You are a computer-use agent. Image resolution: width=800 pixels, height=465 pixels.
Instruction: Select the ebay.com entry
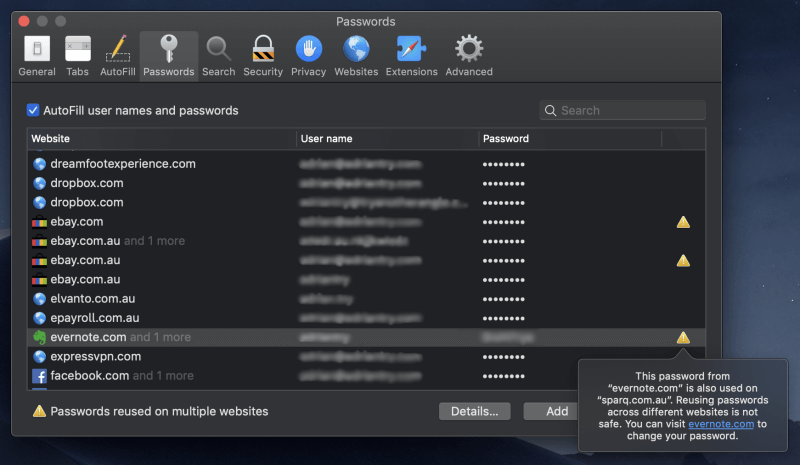click(x=366, y=222)
